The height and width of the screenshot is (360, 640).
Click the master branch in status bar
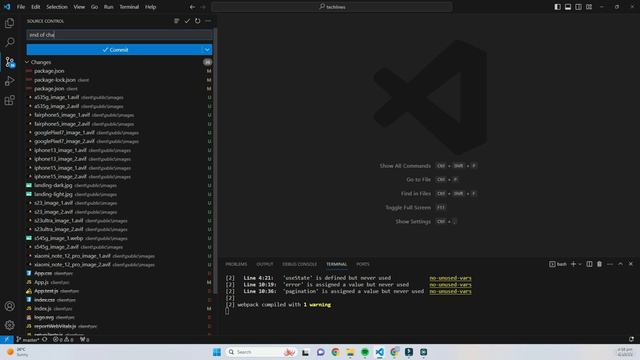[x=28, y=339]
